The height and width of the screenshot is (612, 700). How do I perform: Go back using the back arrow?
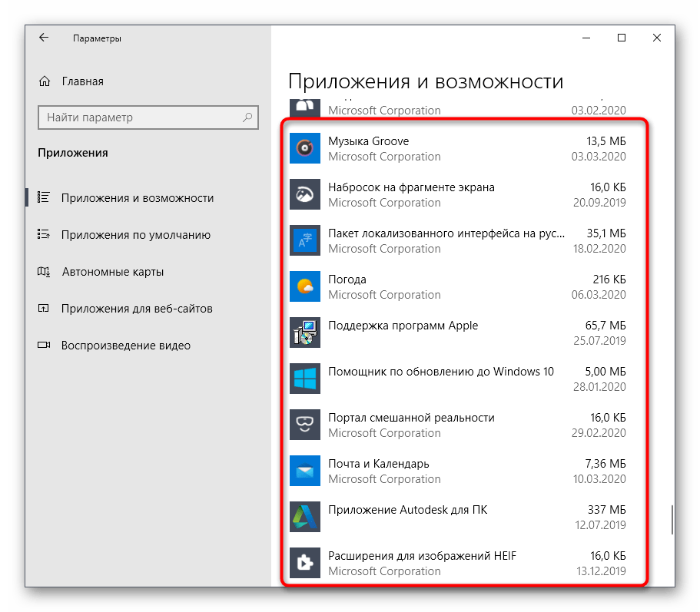pos(44,38)
